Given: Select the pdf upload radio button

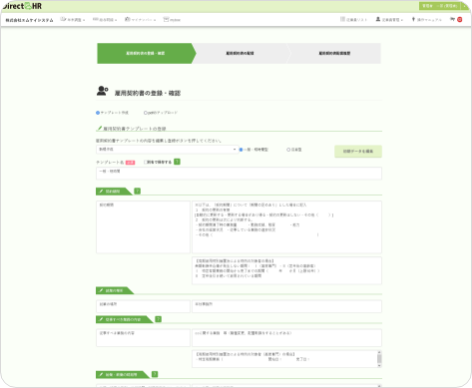Looking at the screenshot, I should (146, 113).
